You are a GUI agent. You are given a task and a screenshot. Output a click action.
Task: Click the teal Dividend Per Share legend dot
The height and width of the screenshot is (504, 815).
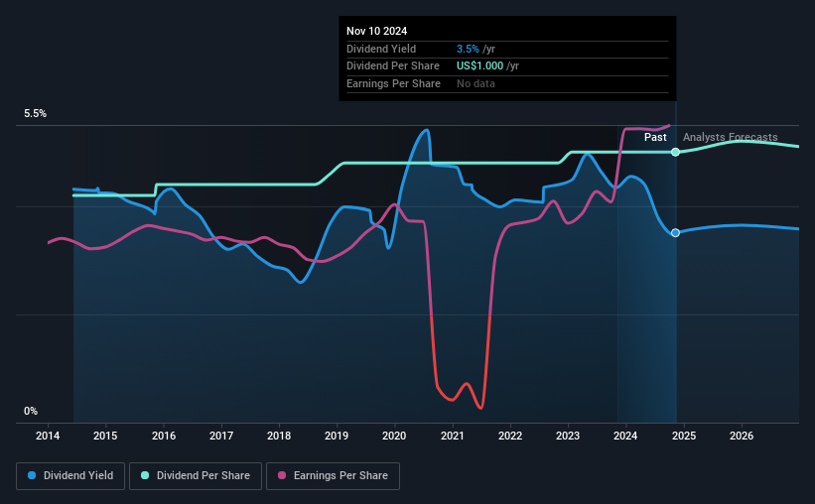(145, 475)
